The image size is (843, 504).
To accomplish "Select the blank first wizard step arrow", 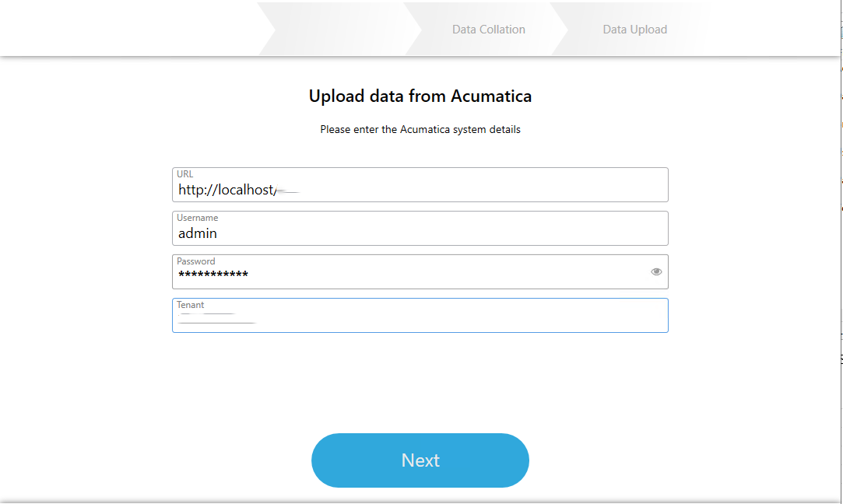I will [x=339, y=30].
